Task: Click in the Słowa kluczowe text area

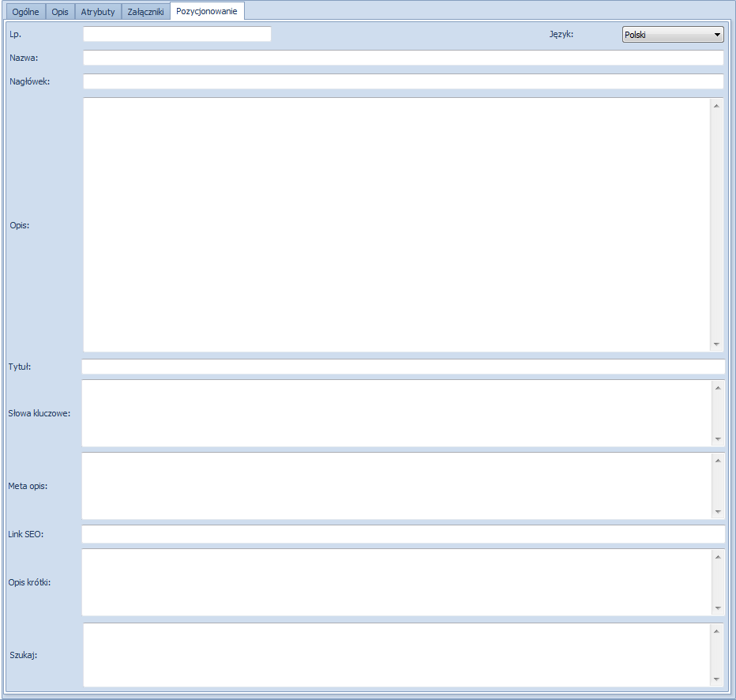Action: 396,413
